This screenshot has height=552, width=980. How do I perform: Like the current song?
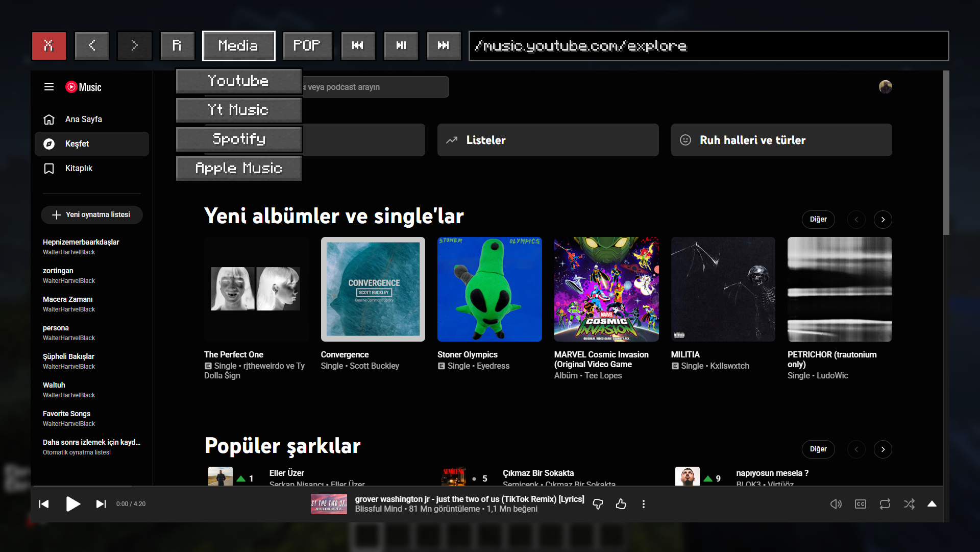621,504
